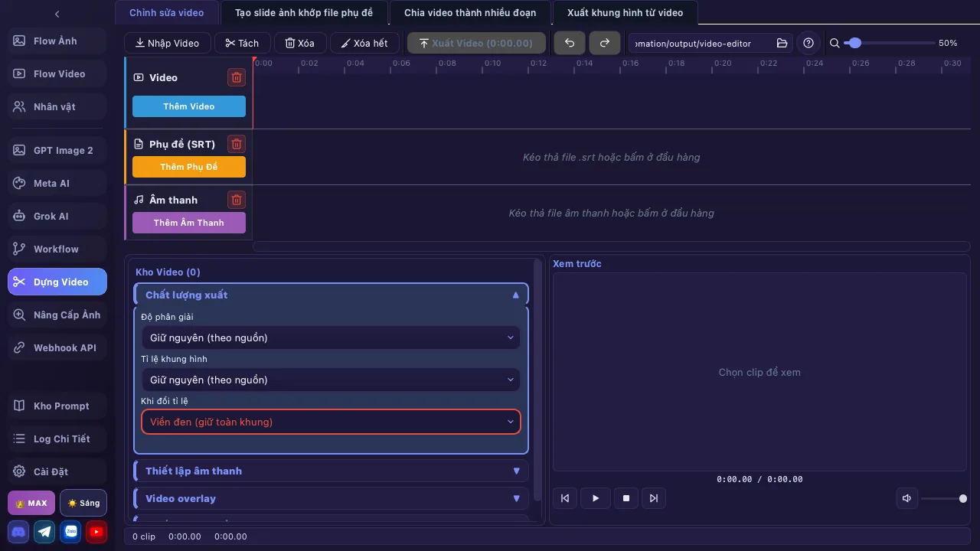Switch to Tạo slide ảnh khớp file phụ đề tab
This screenshot has height=551, width=980.
[x=304, y=13]
